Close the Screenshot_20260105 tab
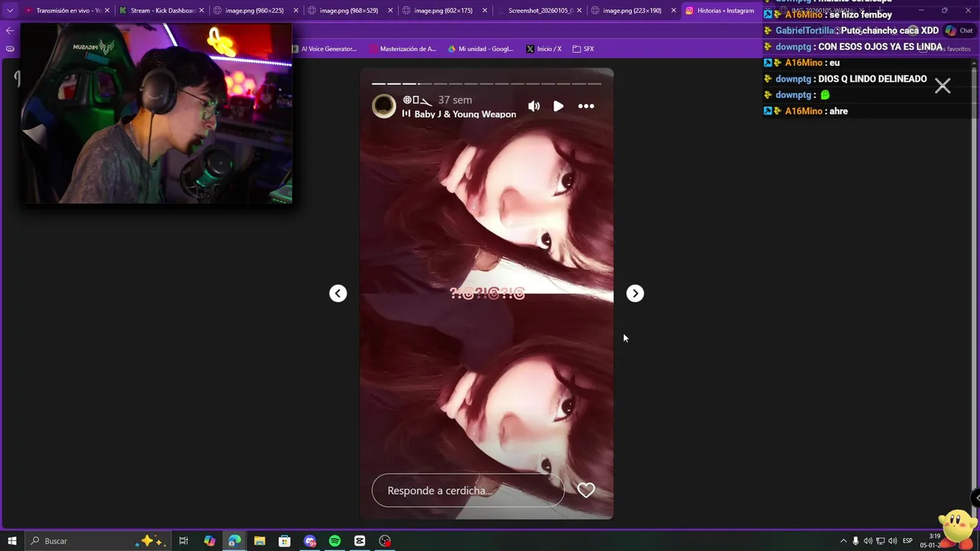 pyautogui.click(x=580, y=11)
